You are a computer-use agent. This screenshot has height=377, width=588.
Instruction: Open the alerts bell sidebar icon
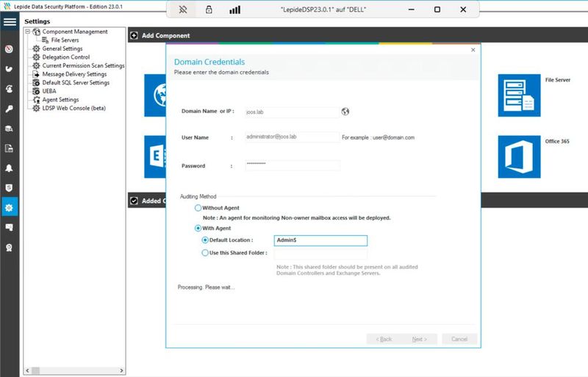pyautogui.click(x=9, y=168)
